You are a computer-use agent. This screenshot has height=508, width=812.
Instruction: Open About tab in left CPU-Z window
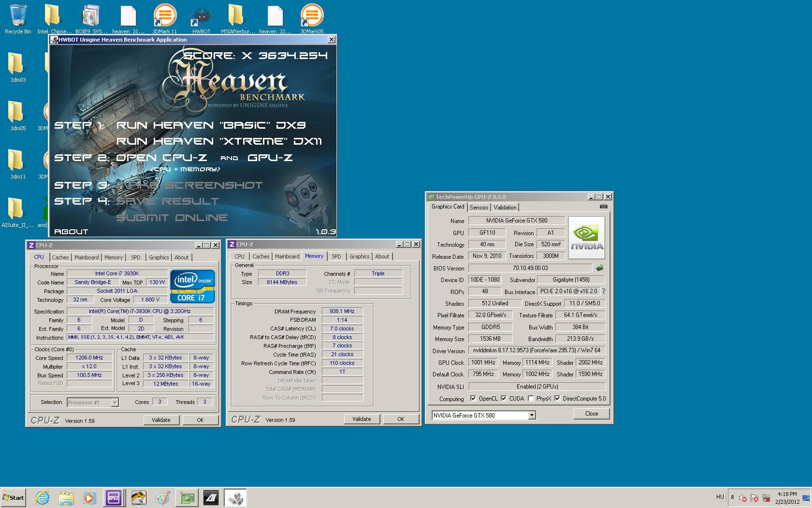click(x=182, y=257)
